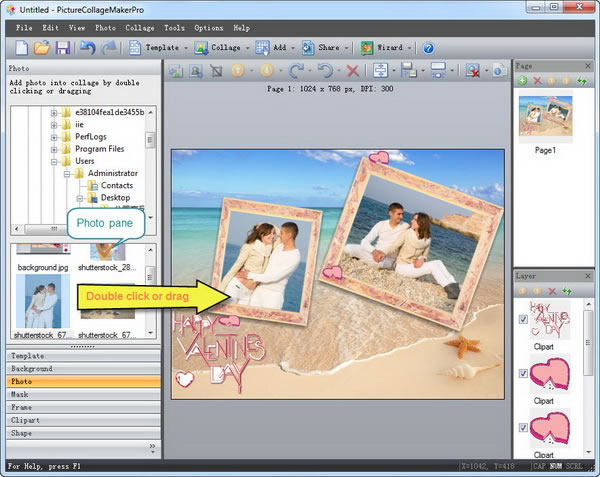
Task: Rotate selection clockwise with blue arrow icon
Action: click(296, 71)
